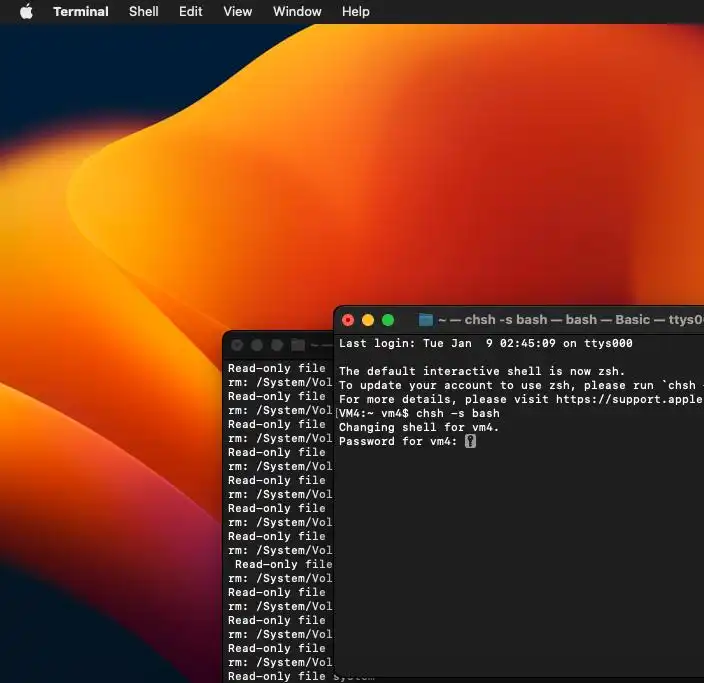Click the folder proxy icon in front window title
This screenshot has width=704, height=683.
coord(426,320)
